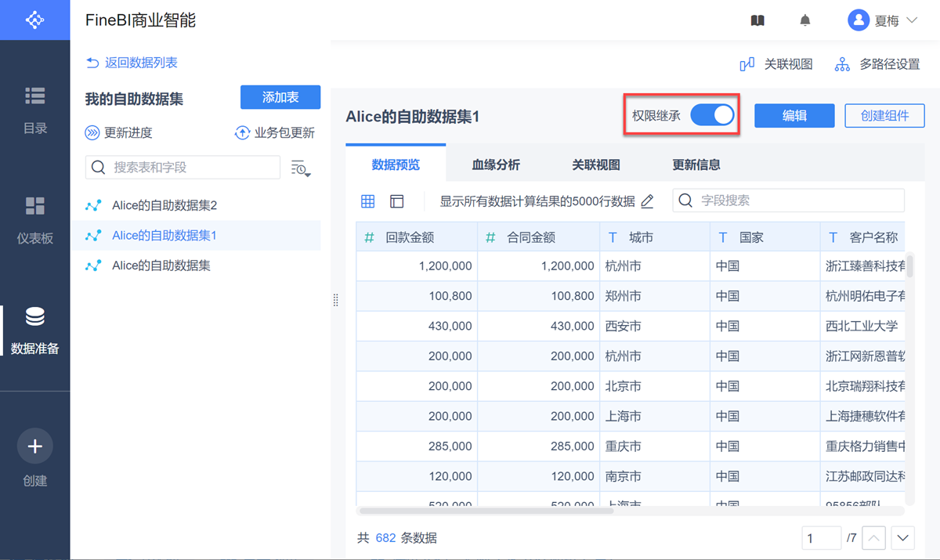Click cell 北京市
The width and height of the screenshot is (940, 560).
click(655, 386)
